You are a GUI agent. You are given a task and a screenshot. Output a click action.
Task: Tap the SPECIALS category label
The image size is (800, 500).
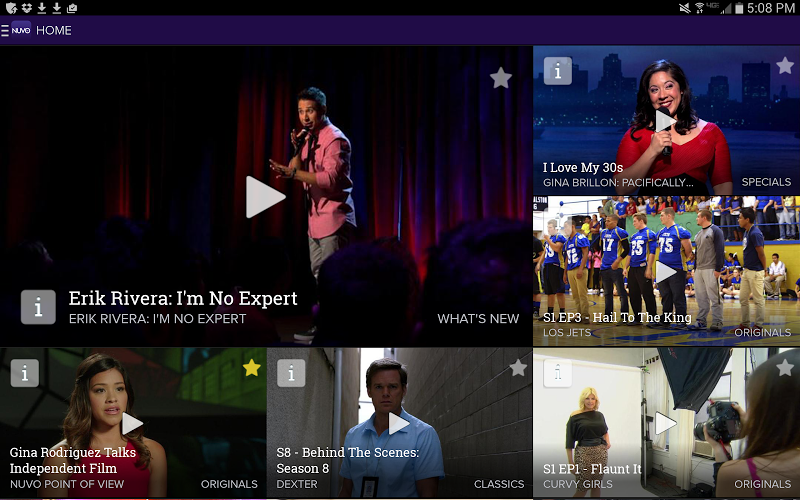click(766, 183)
